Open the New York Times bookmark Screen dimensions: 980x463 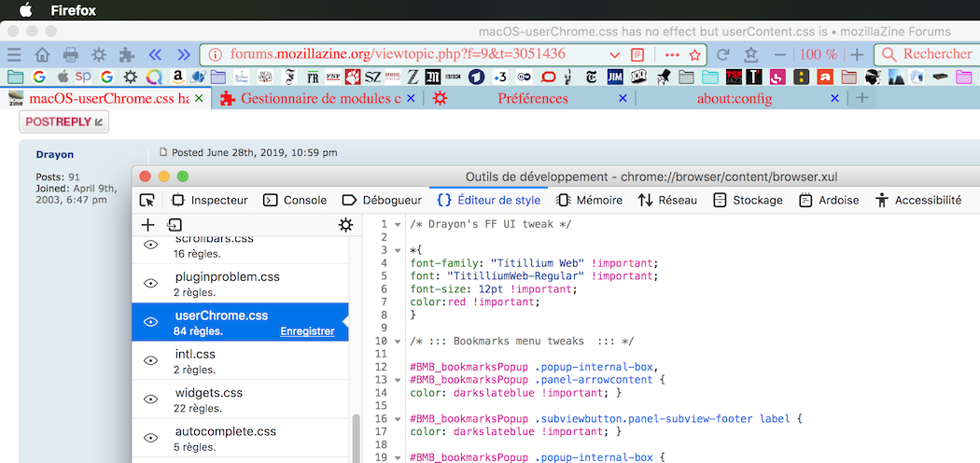coord(591,77)
